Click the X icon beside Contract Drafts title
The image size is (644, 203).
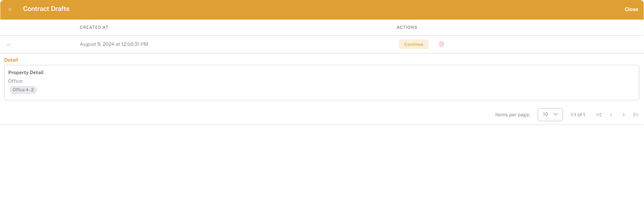(10, 9)
